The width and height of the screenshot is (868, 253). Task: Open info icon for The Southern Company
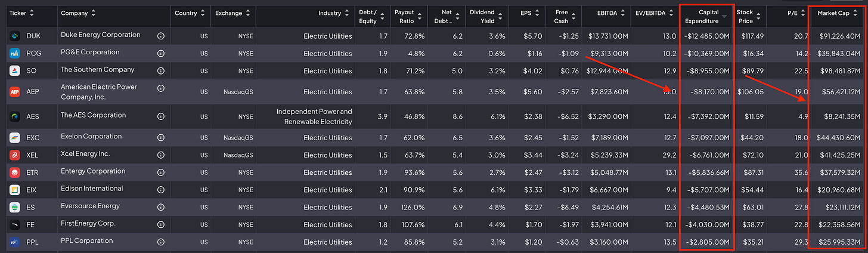[160, 71]
